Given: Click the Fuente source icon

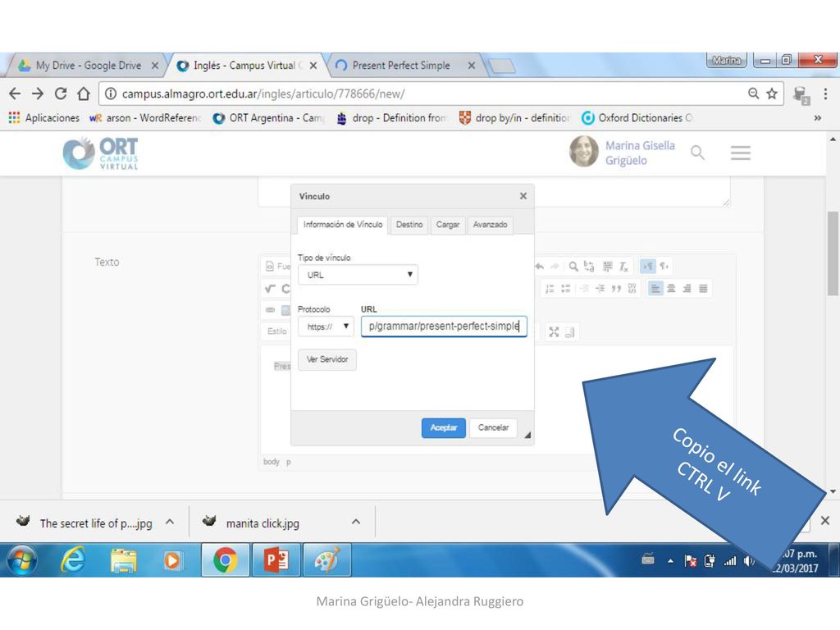Looking at the screenshot, I should pos(277,267).
